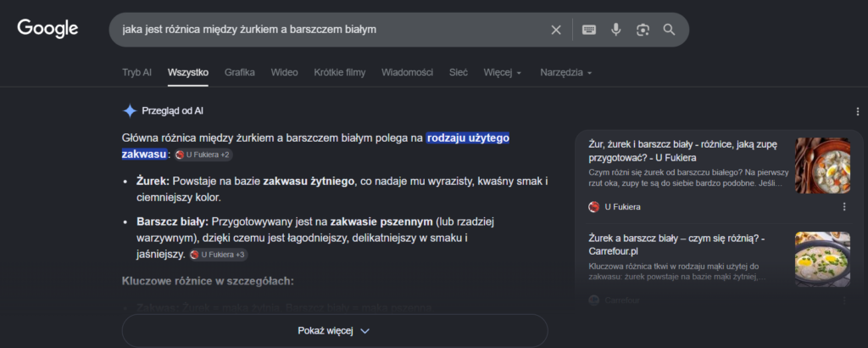868x348 pixels.
Task: Open Żurek a barszcz biały Carrefour.pl link
Action: click(676, 245)
